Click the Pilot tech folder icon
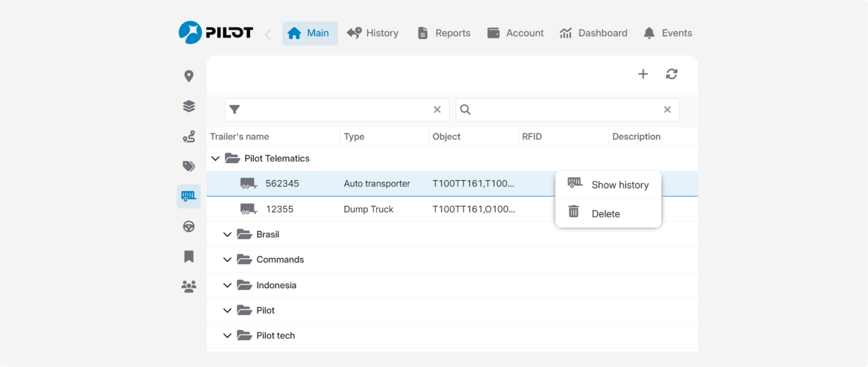The width and height of the screenshot is (868, 367). coord(244,336)
